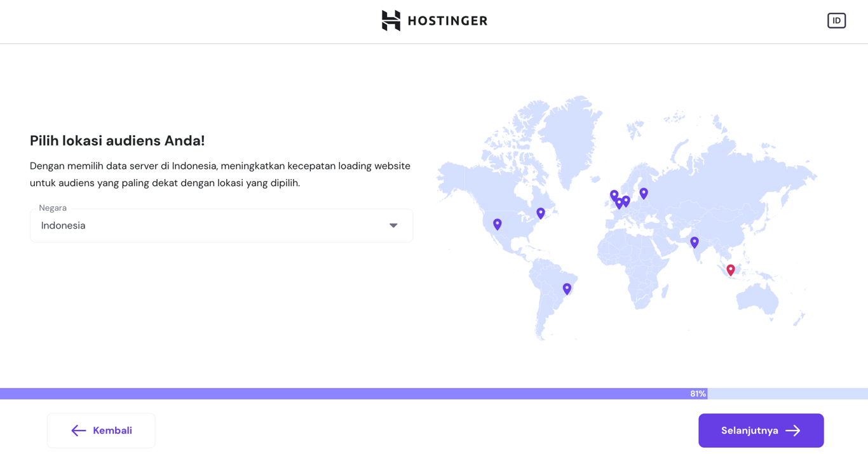The image size is (868, 454).
Task: Select the Brazil server location pin
Action: (567, 288)
